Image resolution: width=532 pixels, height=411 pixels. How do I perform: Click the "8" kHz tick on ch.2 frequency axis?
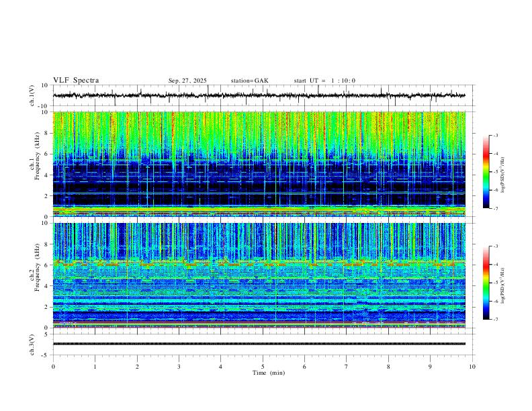46,244
